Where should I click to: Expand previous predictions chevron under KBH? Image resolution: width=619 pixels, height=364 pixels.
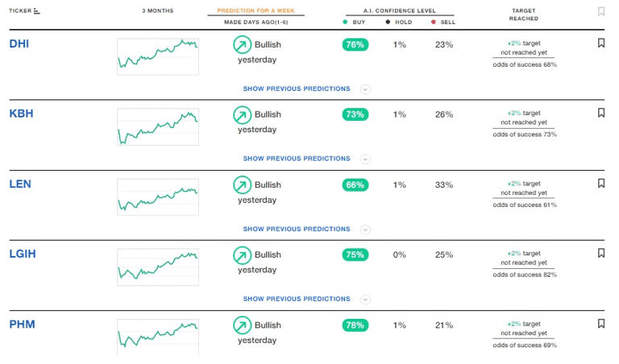pos(365,159)
